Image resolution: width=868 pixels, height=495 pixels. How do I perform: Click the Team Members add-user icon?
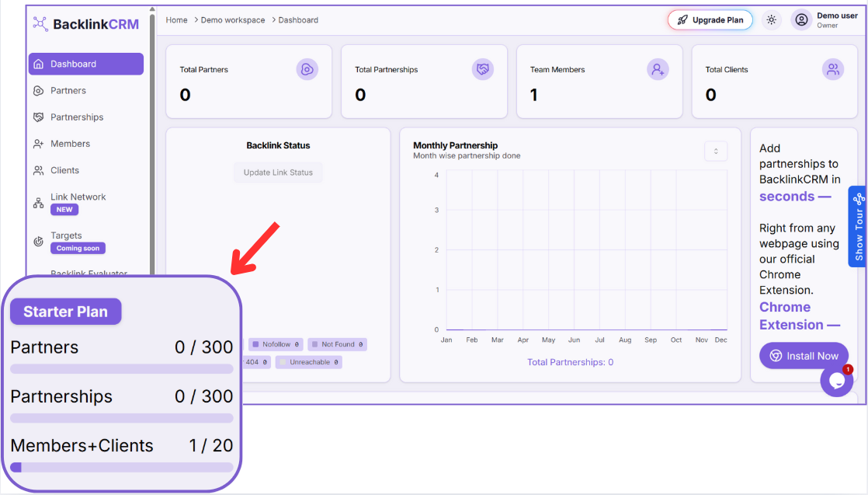(658, 70)
